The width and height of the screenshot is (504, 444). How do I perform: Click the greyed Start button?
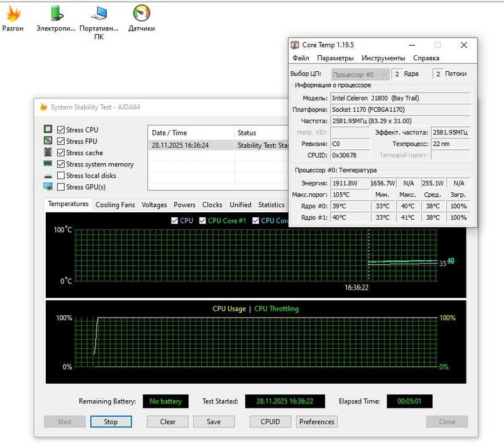[x=65, y=422]
